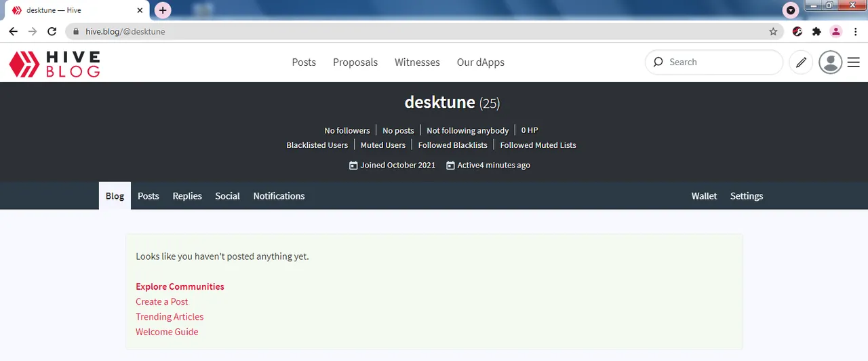Screen dimensions: 868x361
Task: Click the No followers link
Action: [x=347, y=130]
